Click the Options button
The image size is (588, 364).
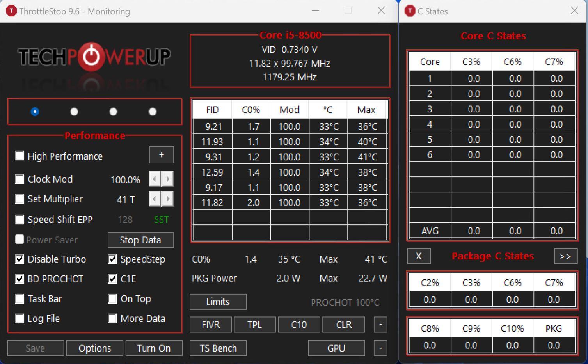[95, 348]
